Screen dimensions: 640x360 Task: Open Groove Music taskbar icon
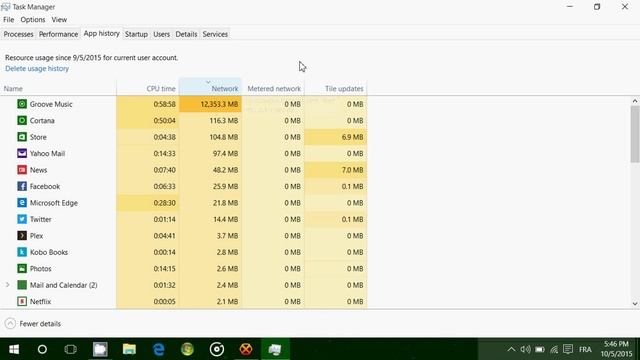217,349
